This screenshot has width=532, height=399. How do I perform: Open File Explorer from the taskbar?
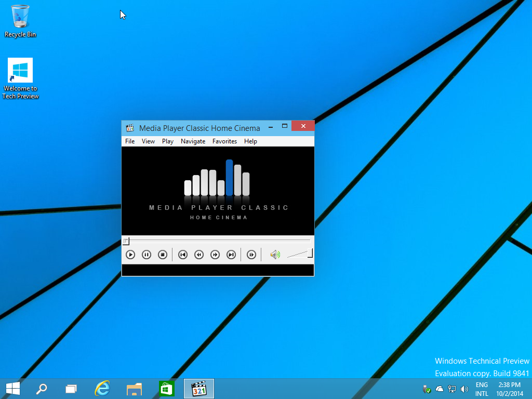[135, 389]
